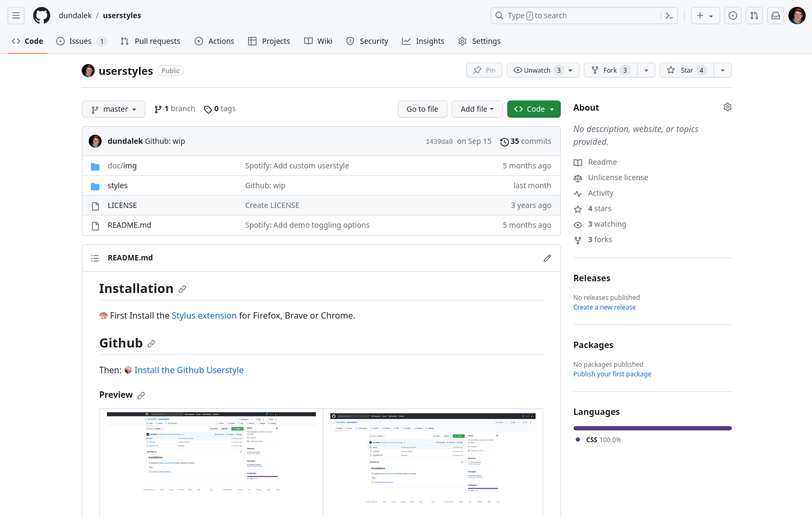Click Create a new release link
The image size is (812, 517).
(605, 307)
